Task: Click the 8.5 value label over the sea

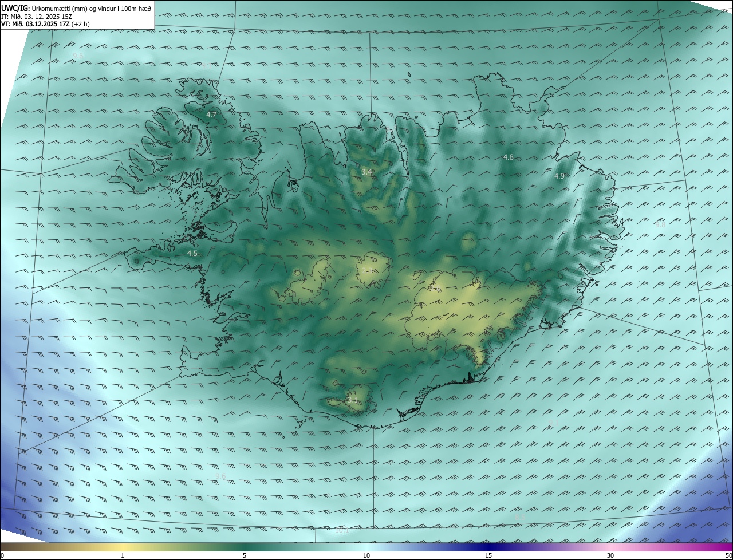Action: [520, 517]
